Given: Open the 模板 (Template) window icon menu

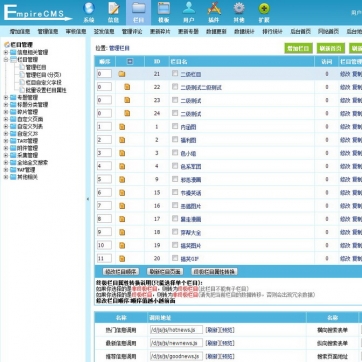Looking at the screenshot, I should point(164,12).
